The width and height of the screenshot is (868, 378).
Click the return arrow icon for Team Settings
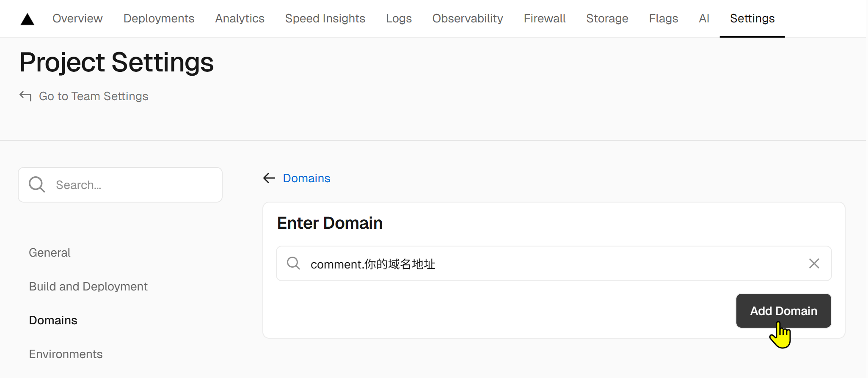coord(25,96)
